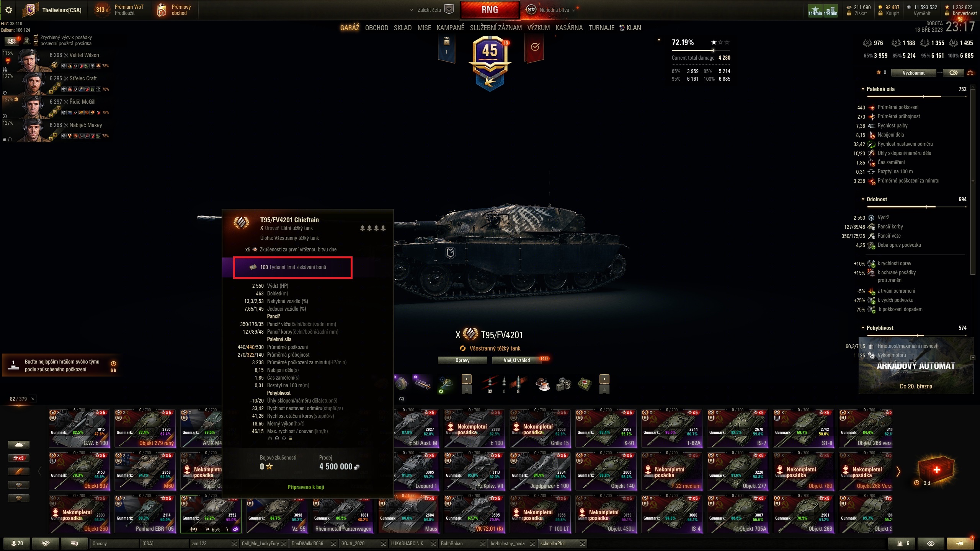Flip the switch next to Vyzkoumat
This screenshot has width=980, height=551.
tap(953, 73)
